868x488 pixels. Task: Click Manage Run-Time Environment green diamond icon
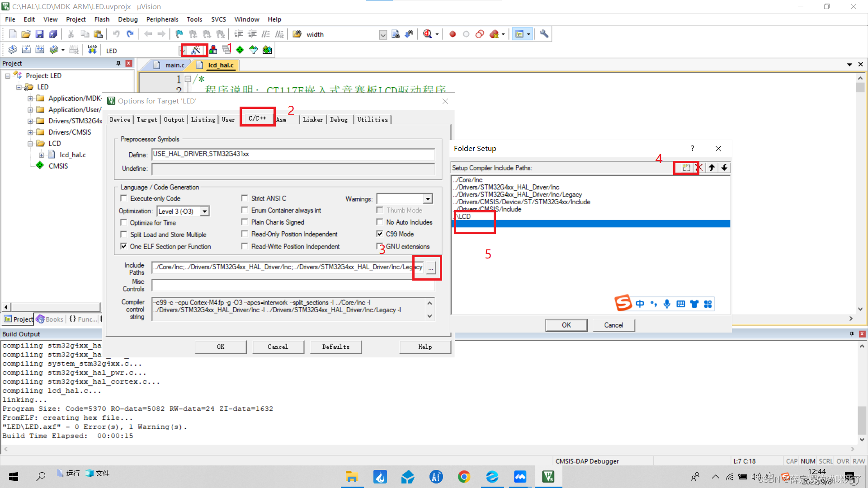(240, 50)
